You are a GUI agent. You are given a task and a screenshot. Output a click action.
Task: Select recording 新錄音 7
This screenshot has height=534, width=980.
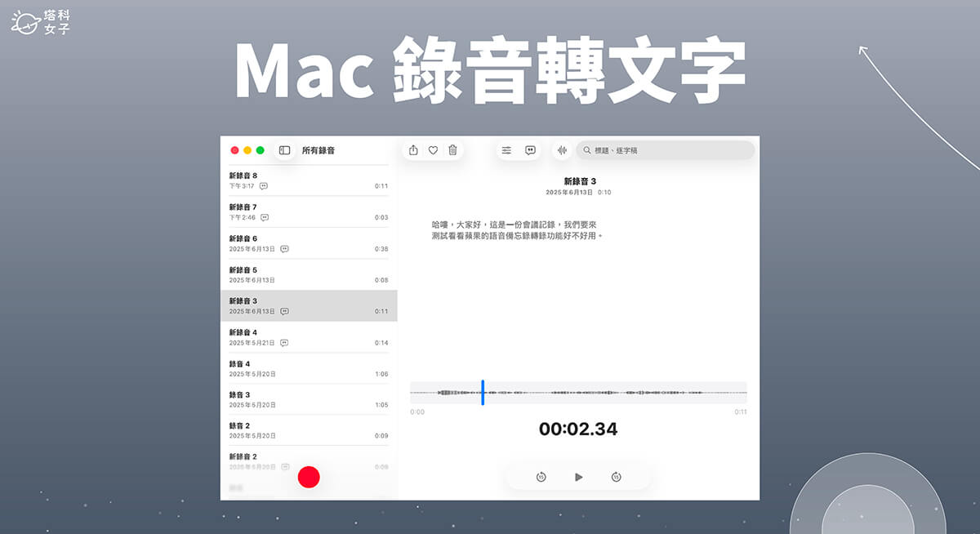[309, 212]
